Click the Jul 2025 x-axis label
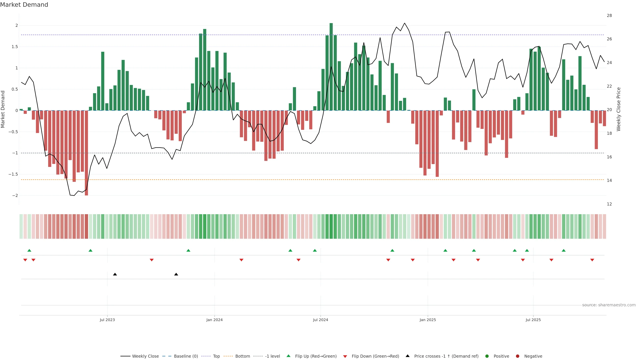644x362 pixels. [533, 320]
